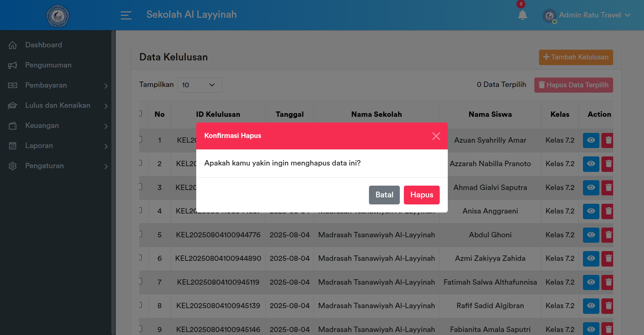Click the Pengumuman megaphone icon
The image size is (644, 335).
[x=13, y=65]
